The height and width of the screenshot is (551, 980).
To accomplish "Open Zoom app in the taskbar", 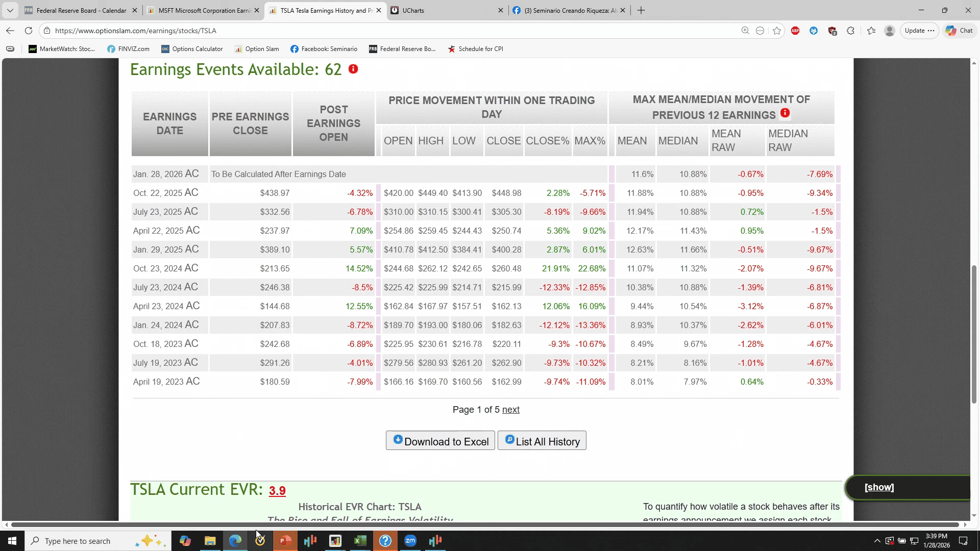I will tap(410, 541).
